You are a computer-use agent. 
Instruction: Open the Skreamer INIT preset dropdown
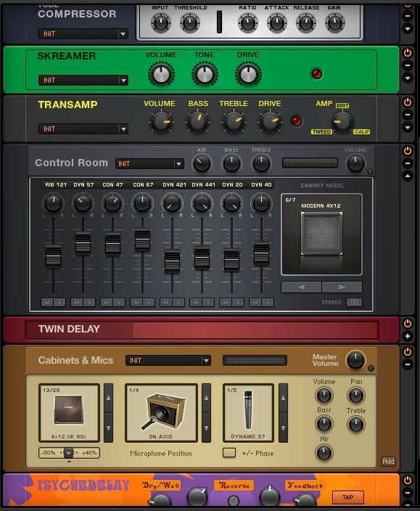tap(83, 80)
